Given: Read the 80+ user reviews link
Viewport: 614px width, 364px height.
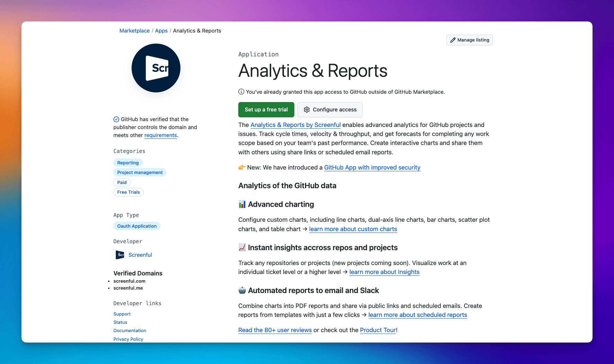Looking at the screenshot, I should coord(275,330).
